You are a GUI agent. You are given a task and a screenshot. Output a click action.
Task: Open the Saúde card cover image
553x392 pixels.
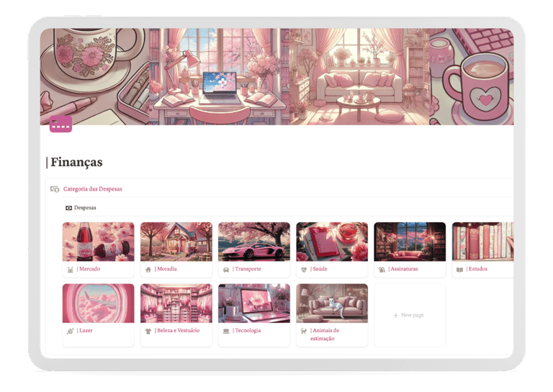pos(332,242)
